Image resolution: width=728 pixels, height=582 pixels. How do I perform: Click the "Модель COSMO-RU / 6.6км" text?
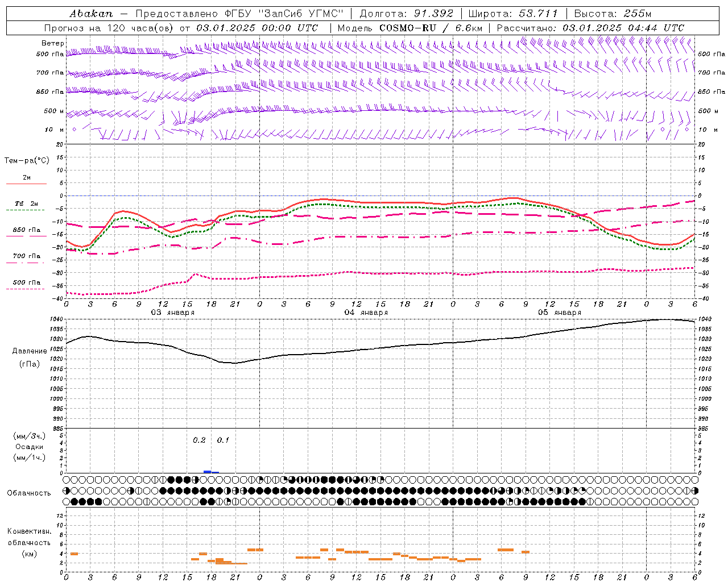[409, 28]
